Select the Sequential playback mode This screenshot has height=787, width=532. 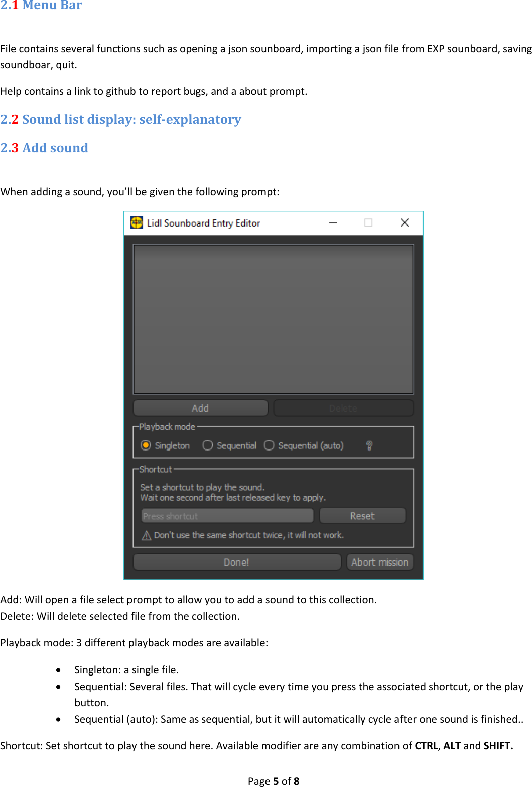229,445
